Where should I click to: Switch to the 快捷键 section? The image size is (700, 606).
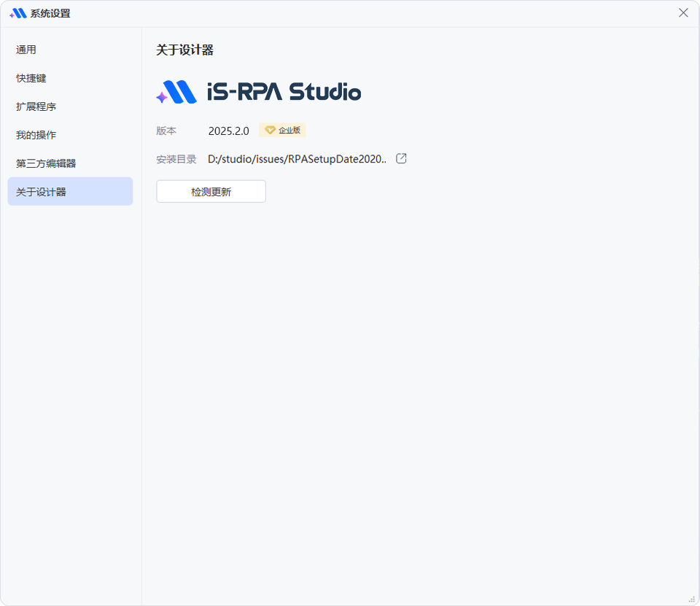point(31,78)
